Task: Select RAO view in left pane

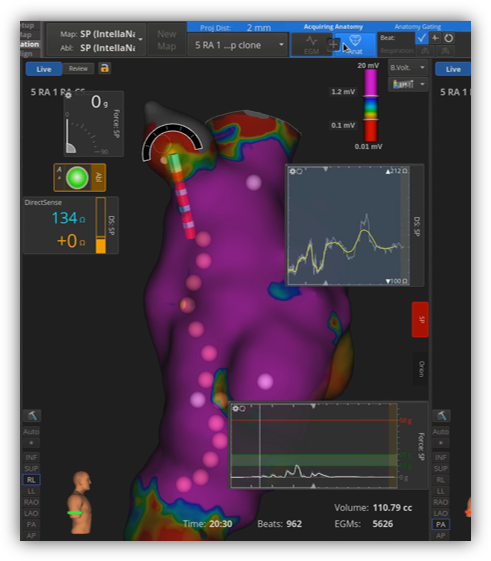Action: 31,502
